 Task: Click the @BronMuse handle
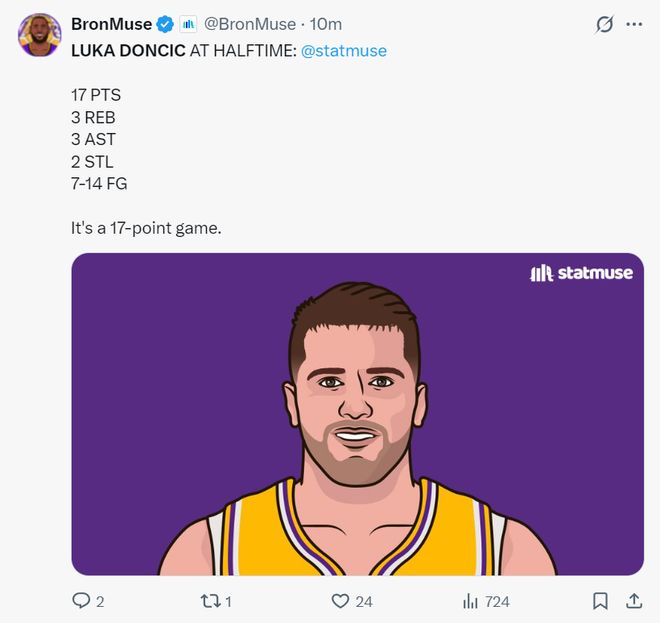point(250,24)
